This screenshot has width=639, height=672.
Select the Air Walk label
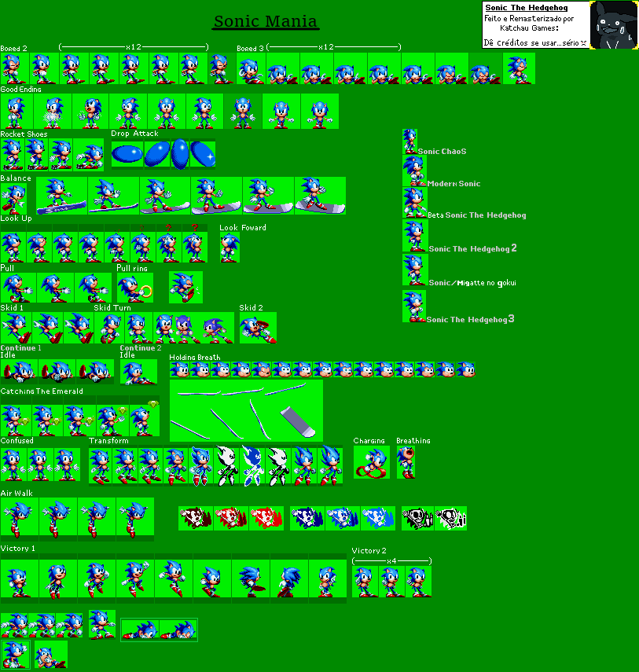[17, 494]
